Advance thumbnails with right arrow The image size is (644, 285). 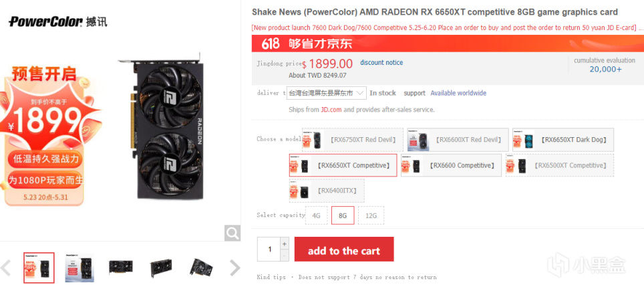coord(234,268)
